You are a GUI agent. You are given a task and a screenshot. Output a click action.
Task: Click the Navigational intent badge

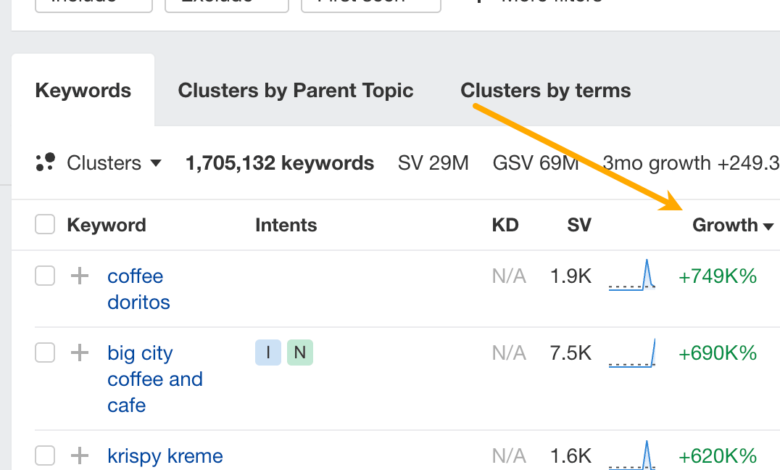tap(299, 352)
